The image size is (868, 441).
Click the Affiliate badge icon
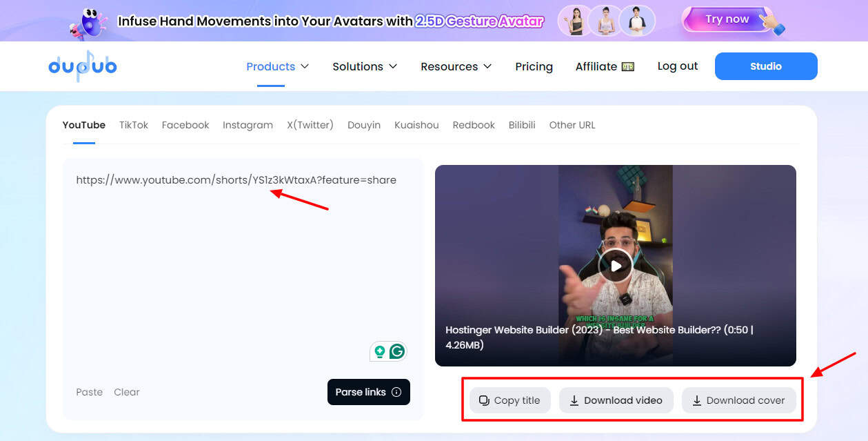tap(627, 67)
